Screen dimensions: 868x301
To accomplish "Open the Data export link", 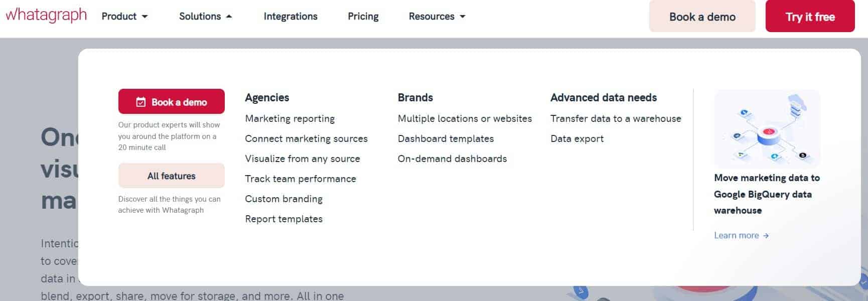I will (577, 138).
